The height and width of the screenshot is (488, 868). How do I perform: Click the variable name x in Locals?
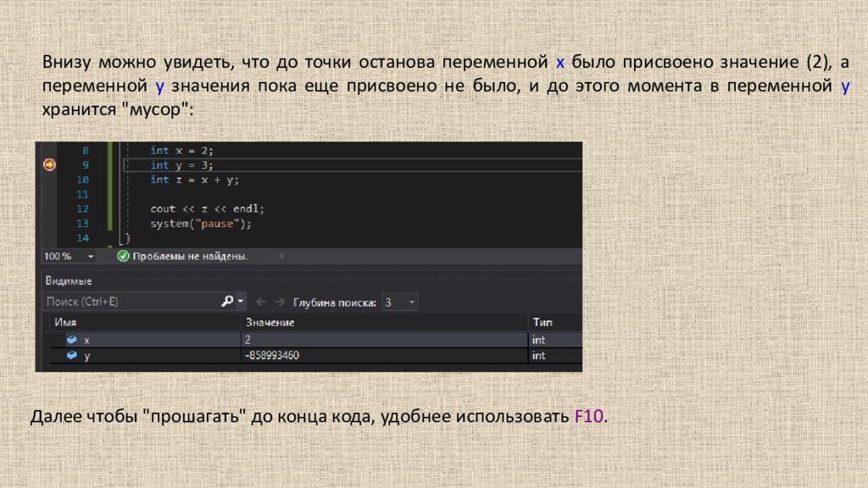(87, 341)
